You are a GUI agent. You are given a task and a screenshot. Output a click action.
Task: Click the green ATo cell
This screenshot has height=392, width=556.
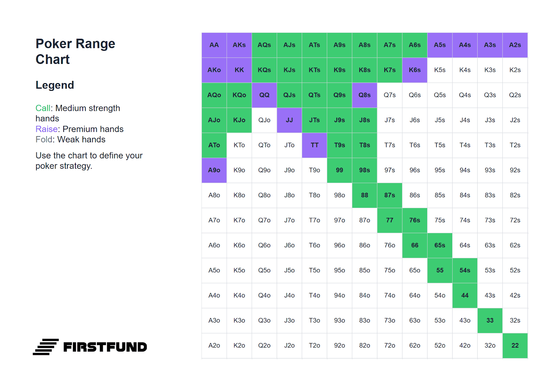coord(214,145)
